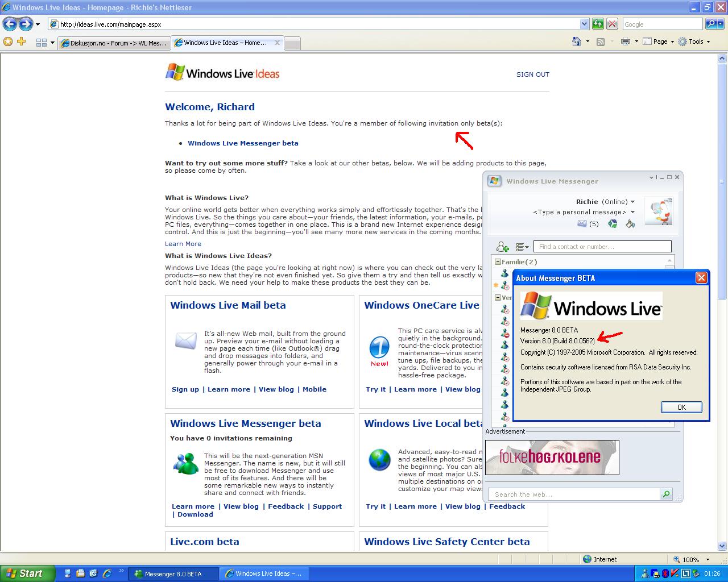Go to the browser Home page icon
Viewport: 728px width, 582px height.
(x=577, y=41)
